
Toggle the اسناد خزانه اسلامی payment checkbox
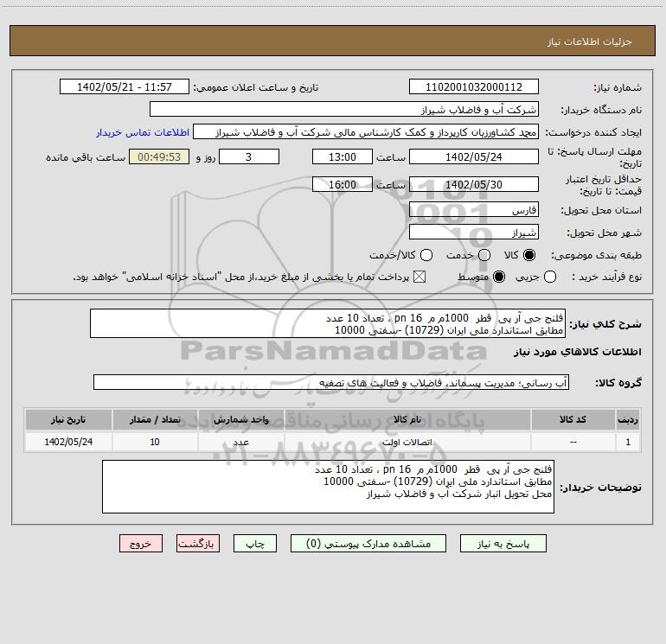click(419, 277)
